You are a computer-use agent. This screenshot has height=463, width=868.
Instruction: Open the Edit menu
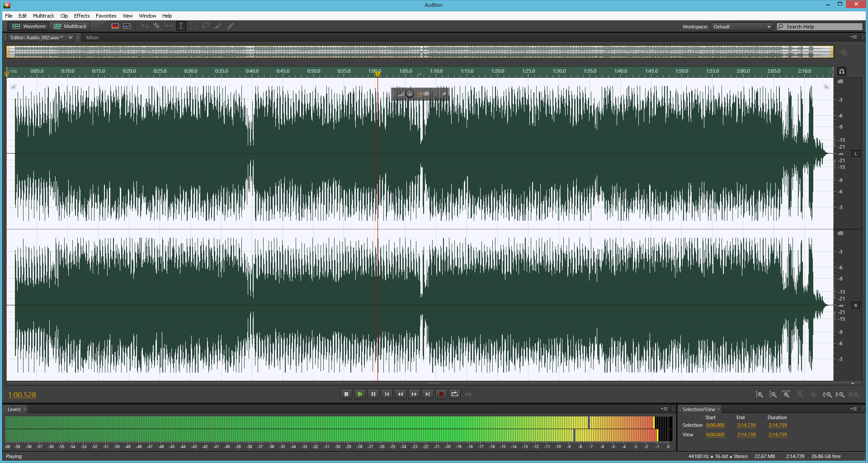click(23, 16)
